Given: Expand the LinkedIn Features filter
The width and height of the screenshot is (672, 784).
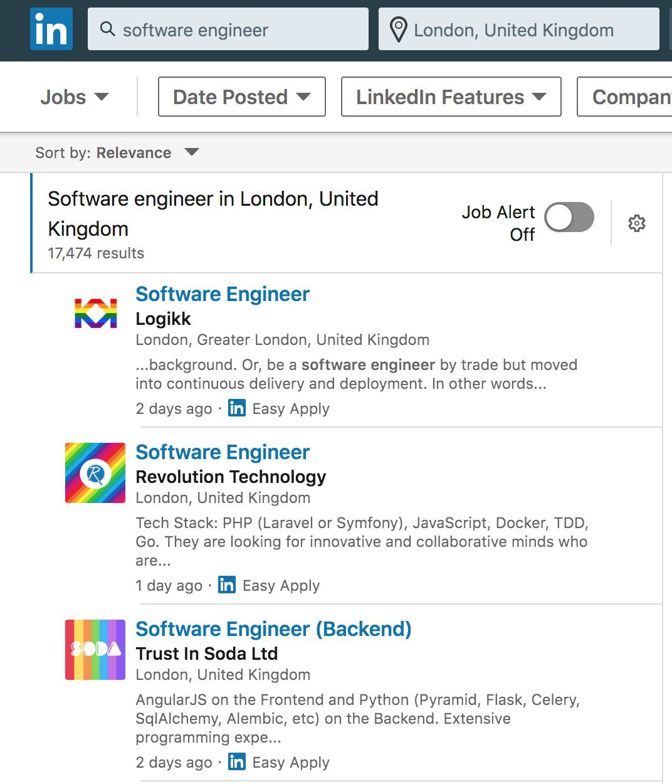Looking at the screenshot, I should (x=451, y=97).
